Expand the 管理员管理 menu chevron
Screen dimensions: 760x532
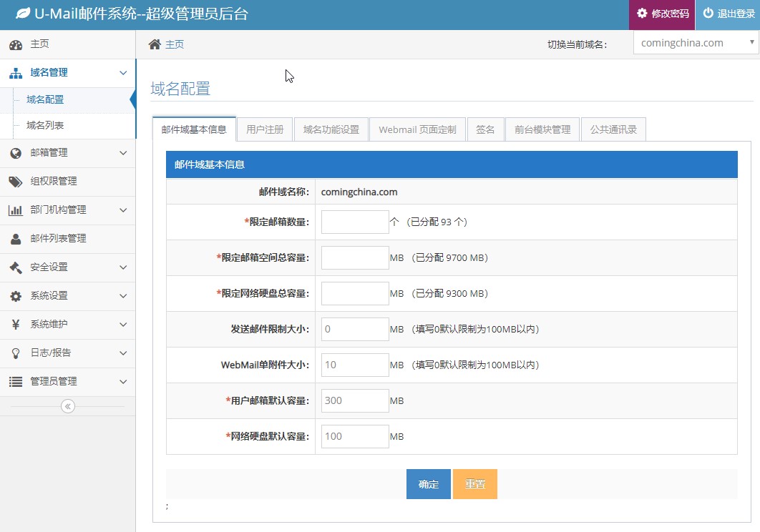point(123,382)
